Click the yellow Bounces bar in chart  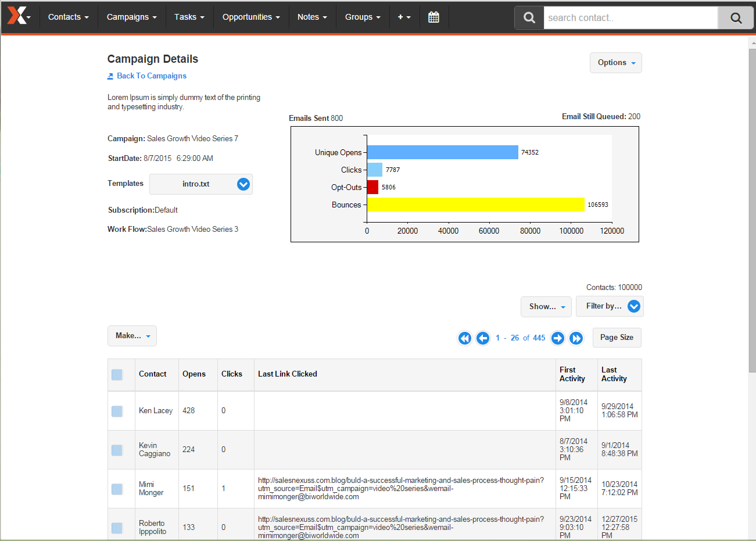[475, 205]
